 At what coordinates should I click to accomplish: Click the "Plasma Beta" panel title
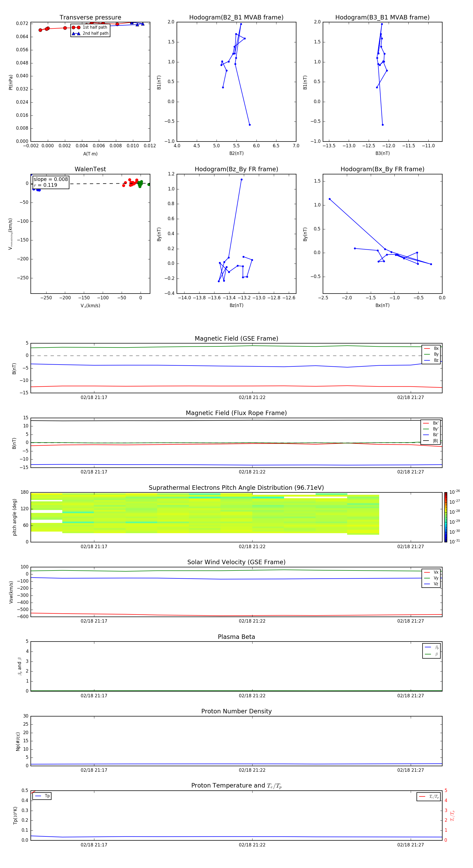[x=236, y=637]
